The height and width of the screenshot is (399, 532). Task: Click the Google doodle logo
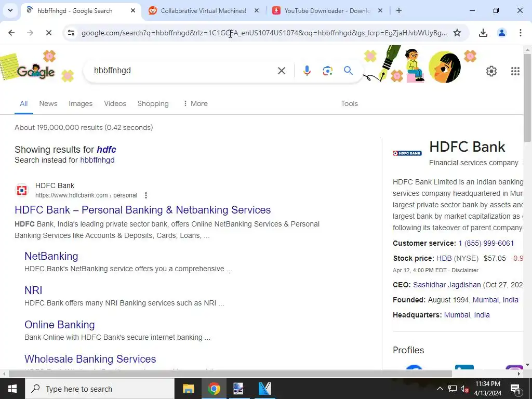tap(36, 71)
